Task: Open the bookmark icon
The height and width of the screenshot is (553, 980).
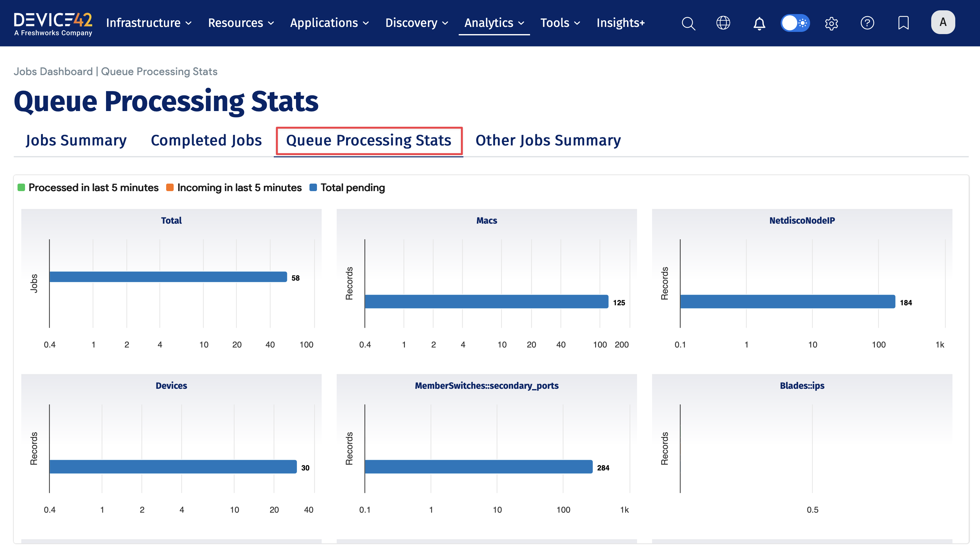Action: pyautogui.click(x=903, y=23)
